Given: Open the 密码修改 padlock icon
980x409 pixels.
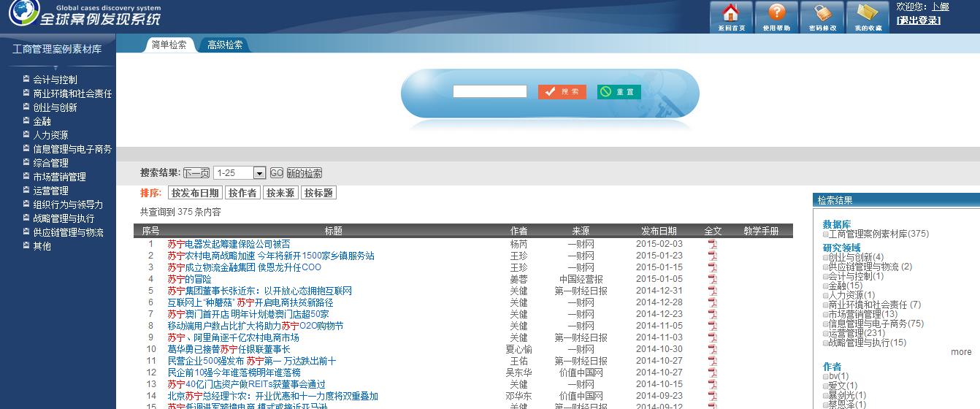Looking at the screenshot, I should coord(822,17).
